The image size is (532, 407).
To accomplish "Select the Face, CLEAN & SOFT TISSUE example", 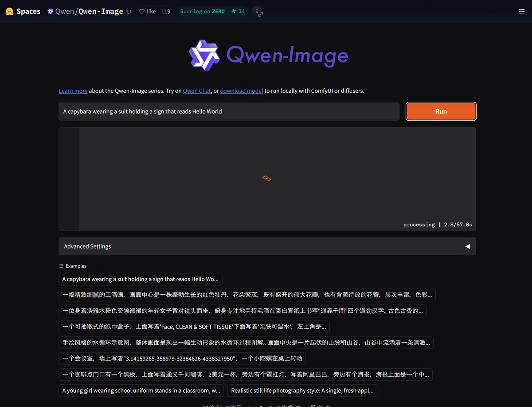I will tap(194, 327).
